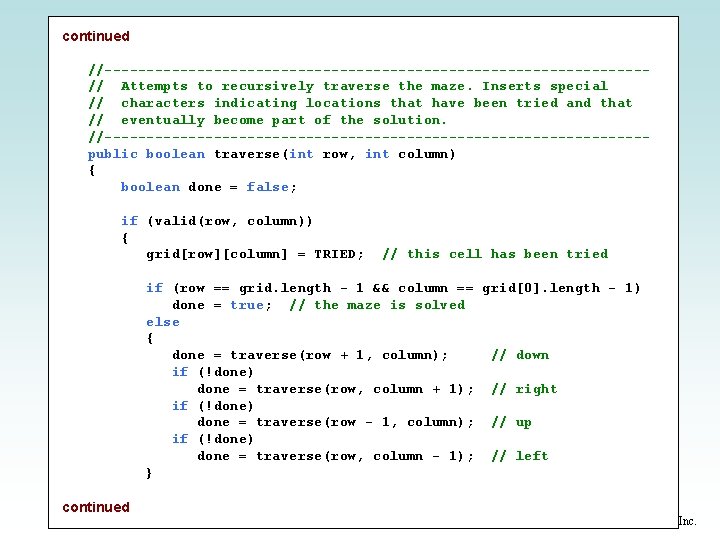
Task: Click 'done = traverse(row - 1, column);'
Action: point(335,422)
